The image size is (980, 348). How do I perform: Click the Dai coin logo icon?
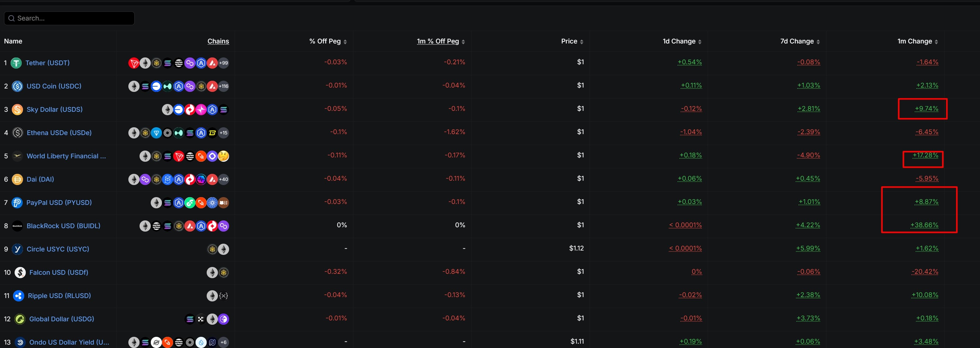click(x=17, y=179)
